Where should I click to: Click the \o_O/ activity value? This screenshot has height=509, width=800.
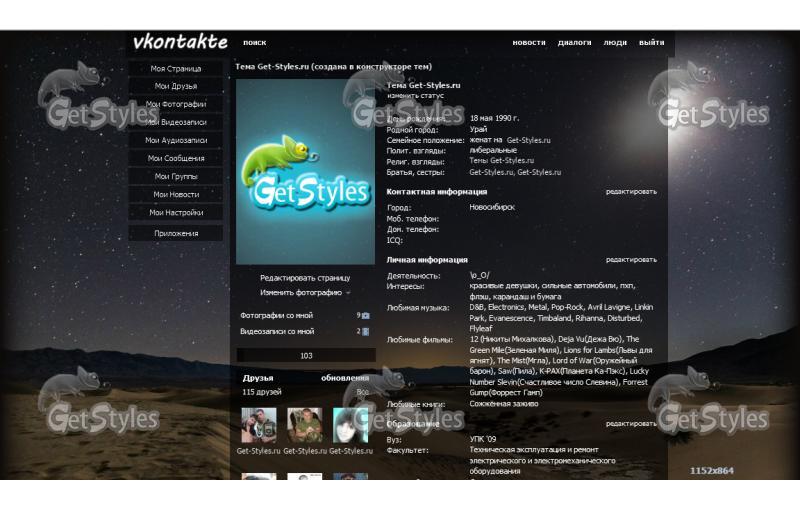tap(479, 275)
